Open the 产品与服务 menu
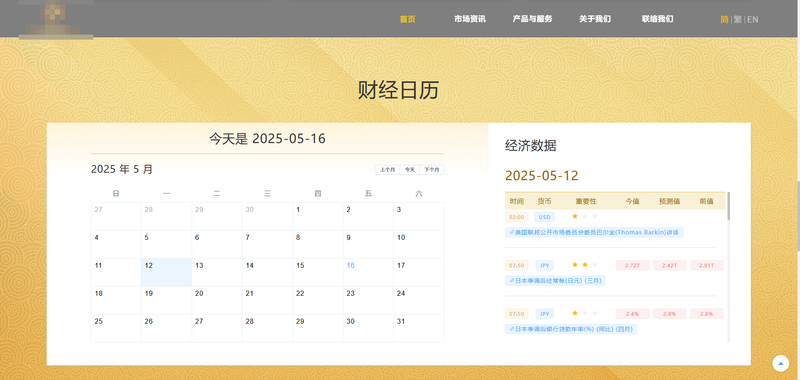Image resolution: width=800 pixels, height=380 pixels. click(x=532, y=19)
